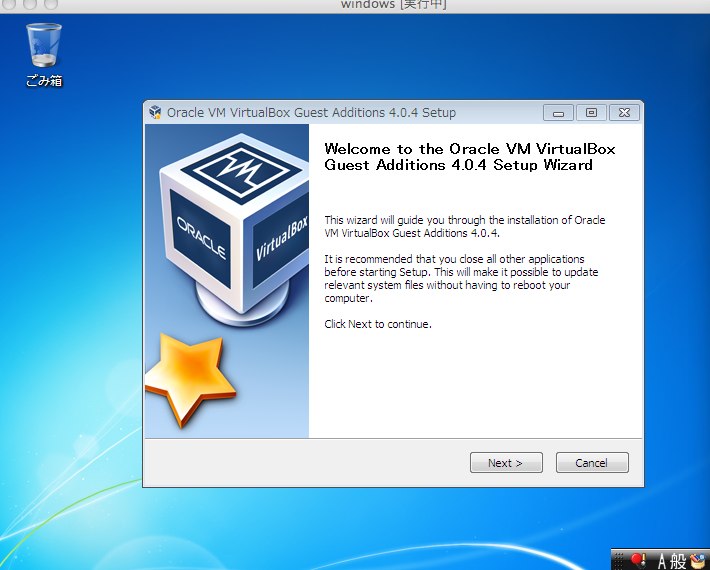Click the IME language bar grip handle
This screenshot has height=570, width=710.
(619, 560)
